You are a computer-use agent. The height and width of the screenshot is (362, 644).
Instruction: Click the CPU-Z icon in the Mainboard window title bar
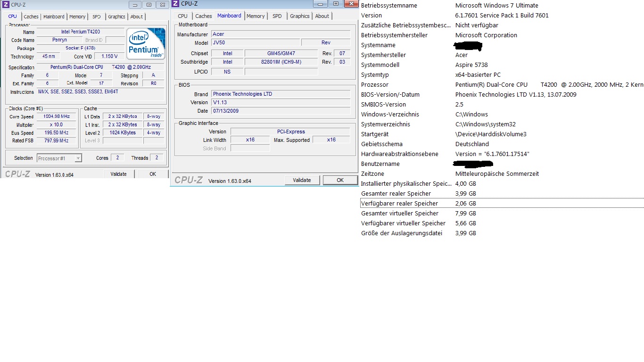(175, 4)
